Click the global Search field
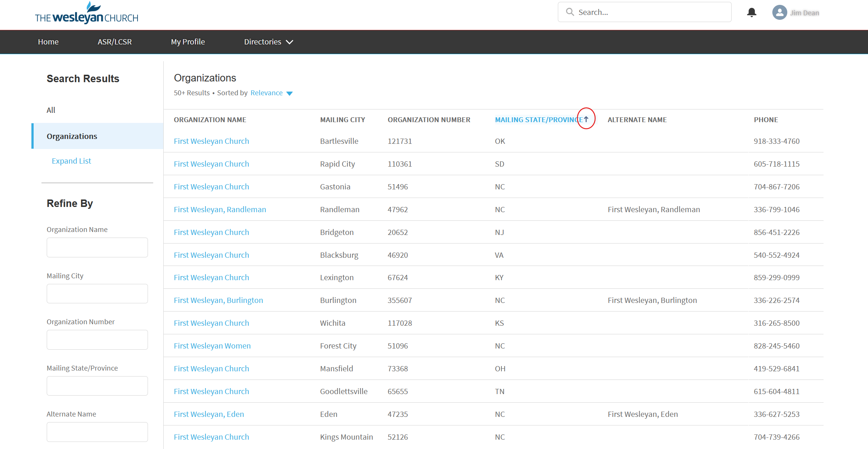868x449 pixels. [650, 12]
